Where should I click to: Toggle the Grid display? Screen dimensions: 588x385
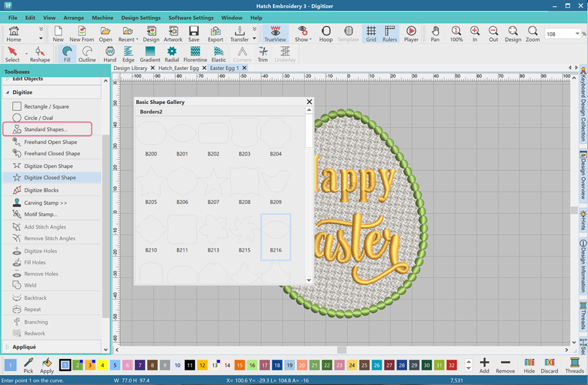pyautogui.click(x=371, y=34)
